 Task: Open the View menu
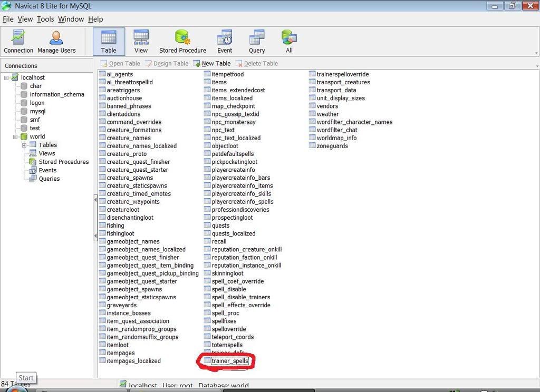click(x=25, y=19)
